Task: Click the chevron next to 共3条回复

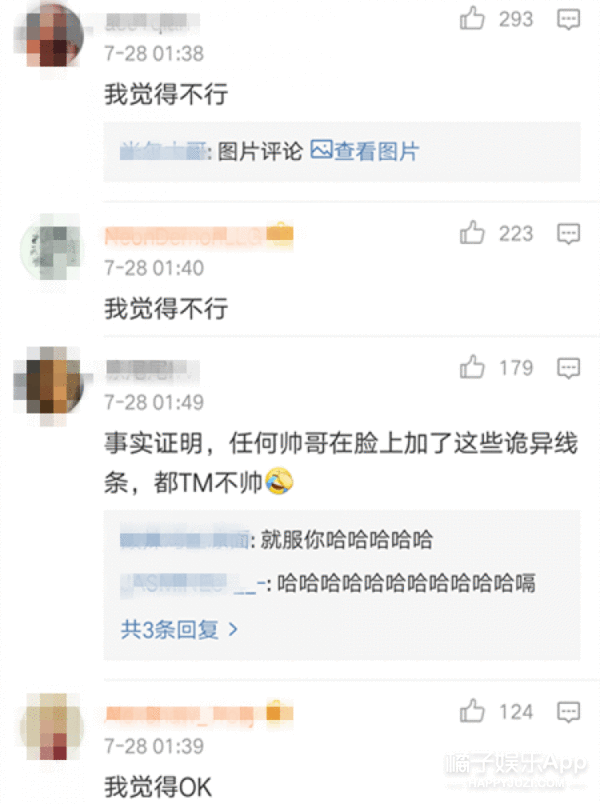Action: pyautogui.click(x=233, y=629)
